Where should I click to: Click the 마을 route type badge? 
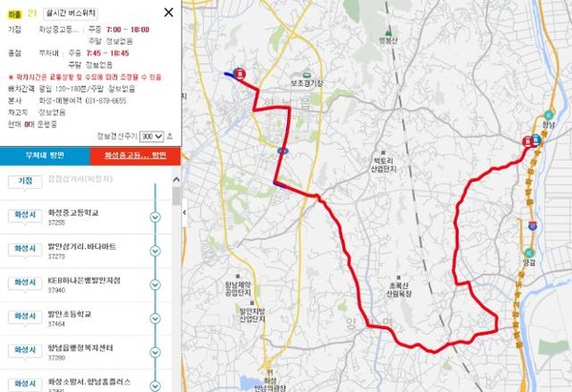[15, 14]
